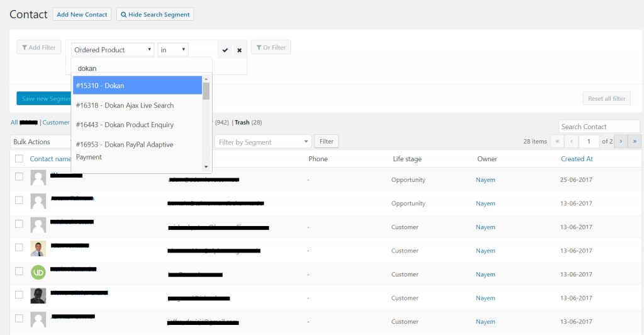
Task: Click the Phone column header
Action: click(x=318, y=159)
